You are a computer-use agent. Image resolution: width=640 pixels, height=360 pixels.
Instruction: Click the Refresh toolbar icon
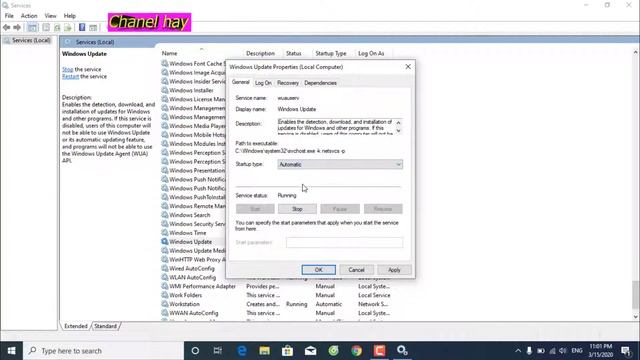click(x=57, y=27)
